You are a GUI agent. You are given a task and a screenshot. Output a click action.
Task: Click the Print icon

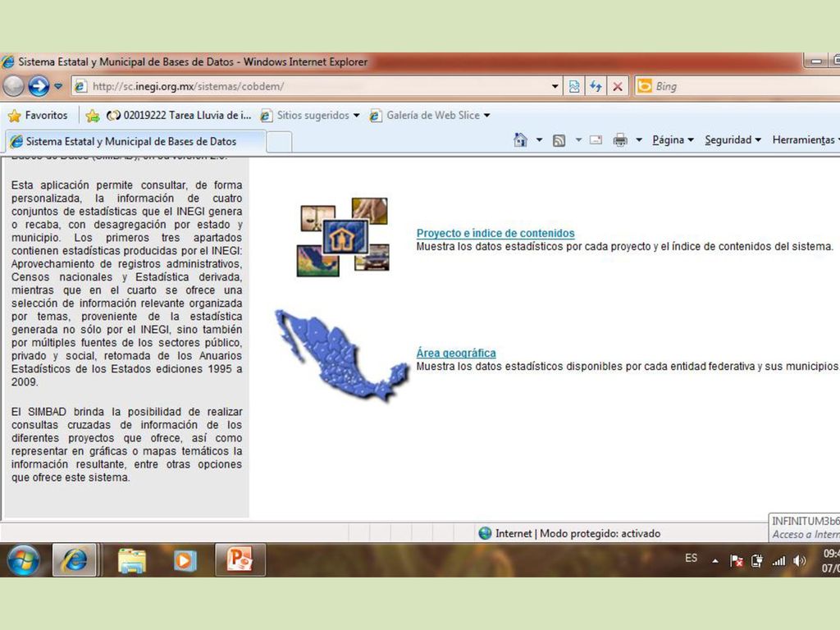[x=620, y=140]
